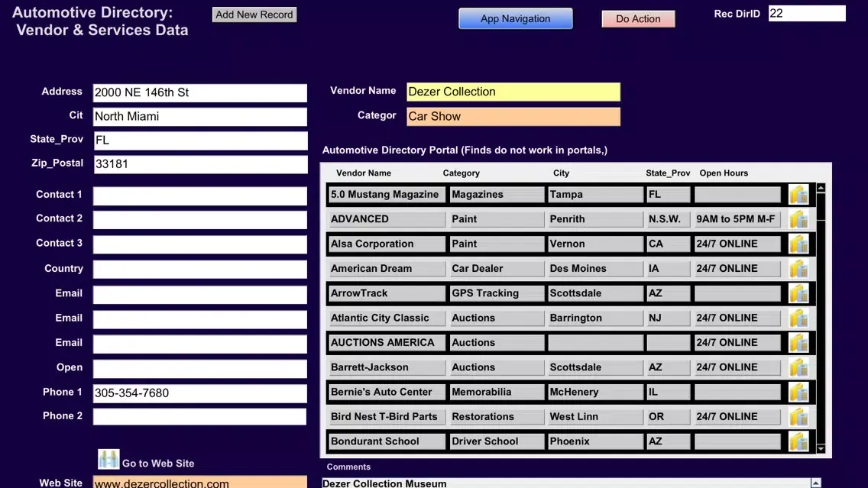Viewport: 868px width, 488px height.
Task: Click the "GPS Tracking" category cell
Action: click(497, 293)
